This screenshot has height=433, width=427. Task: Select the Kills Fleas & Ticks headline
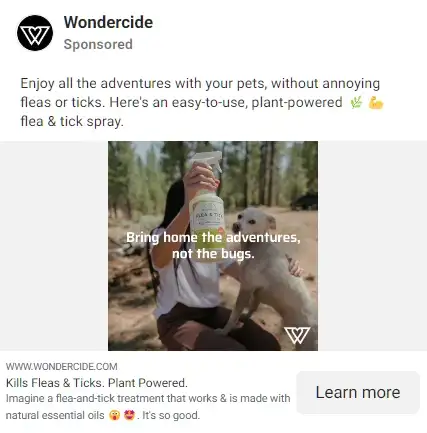[x=97, y=383]
